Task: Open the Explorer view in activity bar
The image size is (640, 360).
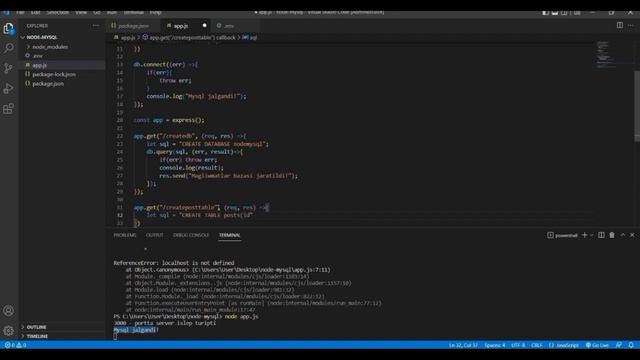Action: tap(9, 28)
